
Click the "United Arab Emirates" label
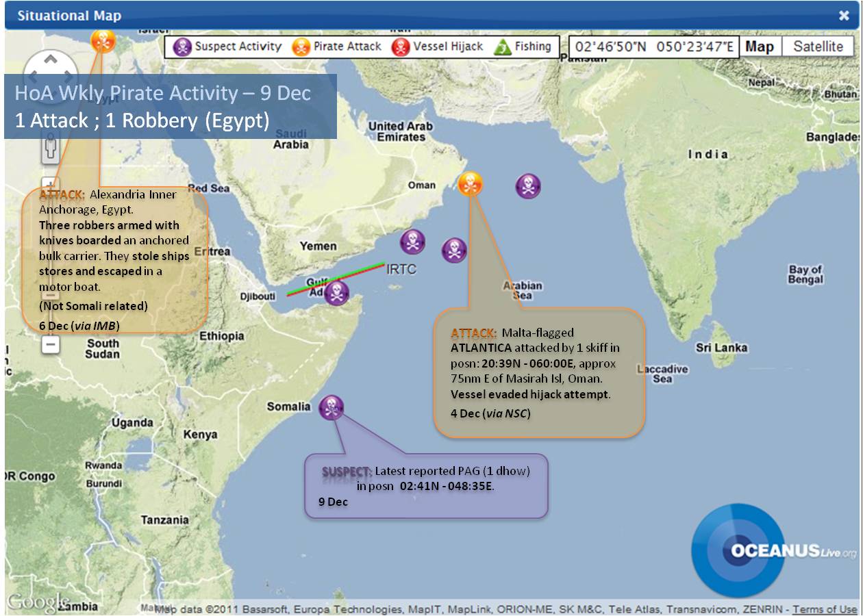[401, 131]
